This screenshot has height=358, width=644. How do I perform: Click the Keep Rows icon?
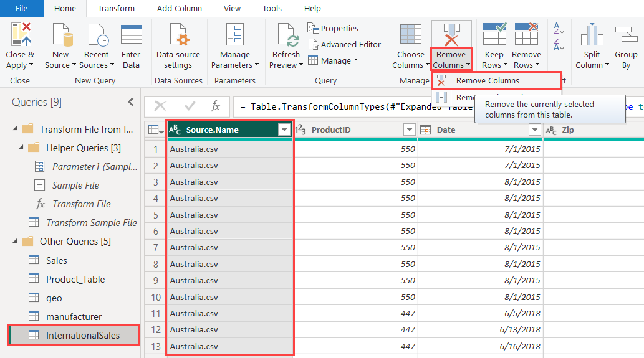(x=494, y=33)
